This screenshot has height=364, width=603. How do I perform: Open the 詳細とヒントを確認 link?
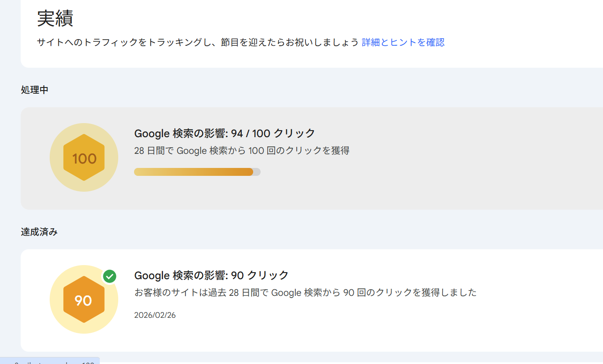pyautogui.click(x=403, y=42)
